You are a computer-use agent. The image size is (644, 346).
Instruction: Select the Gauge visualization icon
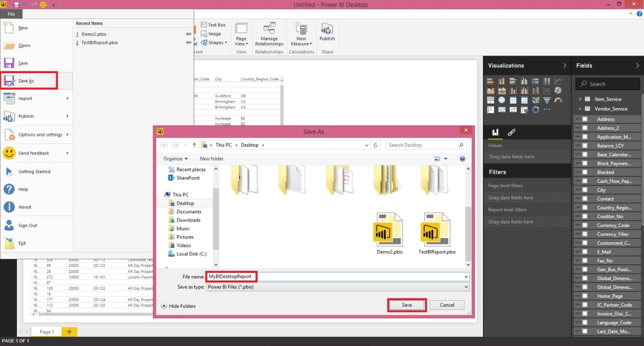[x=558, y=100]
